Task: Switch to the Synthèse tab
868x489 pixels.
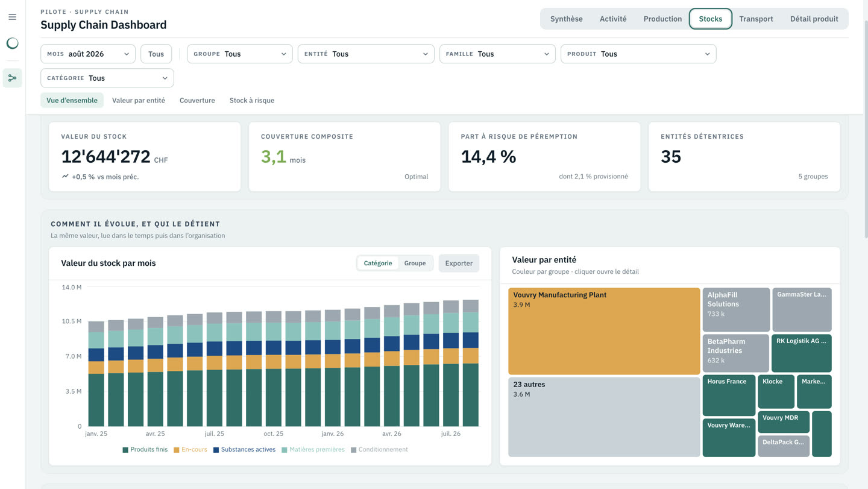Action: [566, 19]
